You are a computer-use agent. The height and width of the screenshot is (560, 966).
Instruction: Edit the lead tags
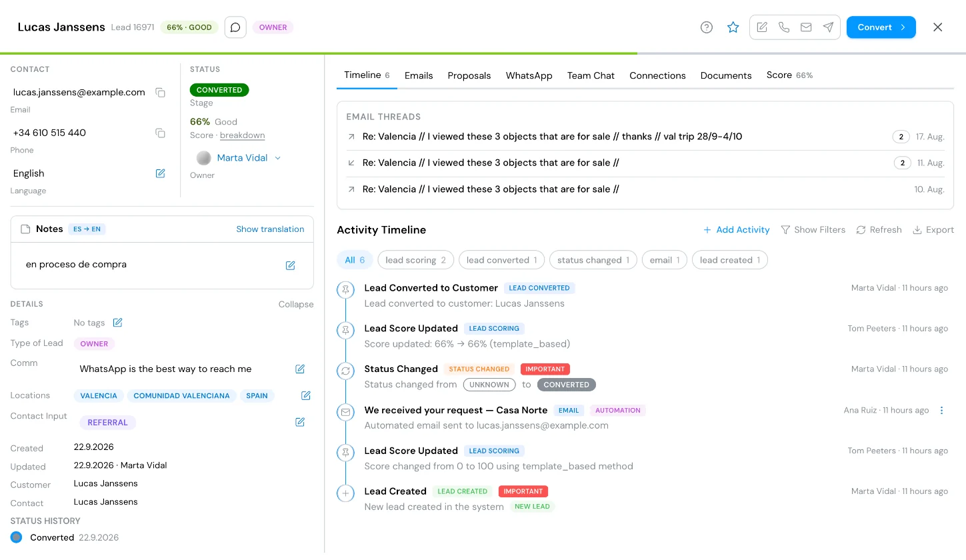(x=117, y=323)
